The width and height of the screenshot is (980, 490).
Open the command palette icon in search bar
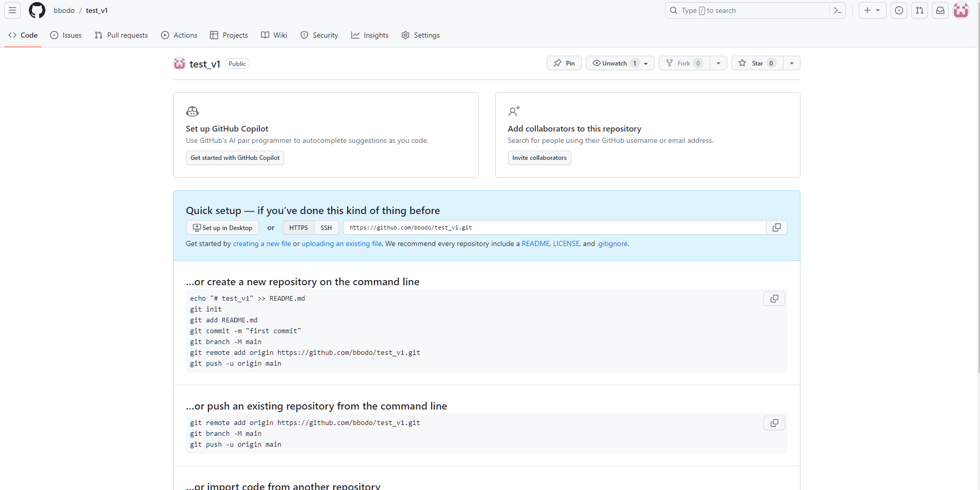[x=838, y=10]
